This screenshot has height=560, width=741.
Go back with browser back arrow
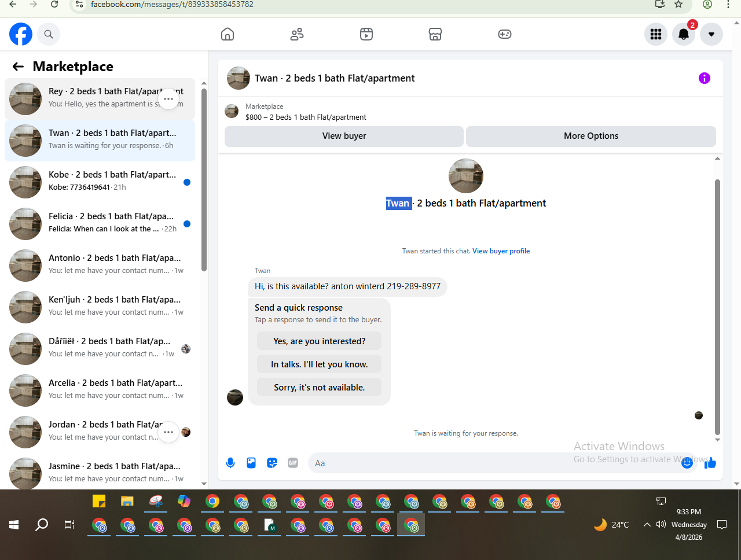(13, 5)
